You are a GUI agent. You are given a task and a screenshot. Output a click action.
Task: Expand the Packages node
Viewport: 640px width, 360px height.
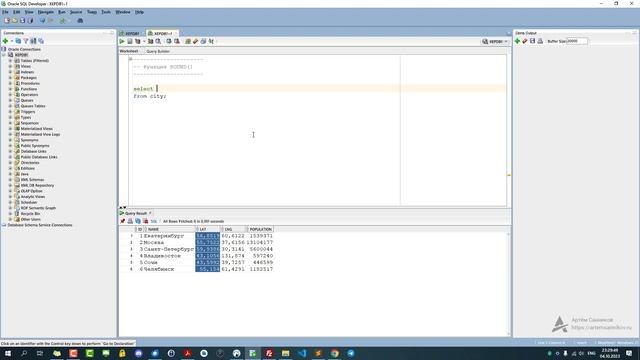tap(10, 78)
